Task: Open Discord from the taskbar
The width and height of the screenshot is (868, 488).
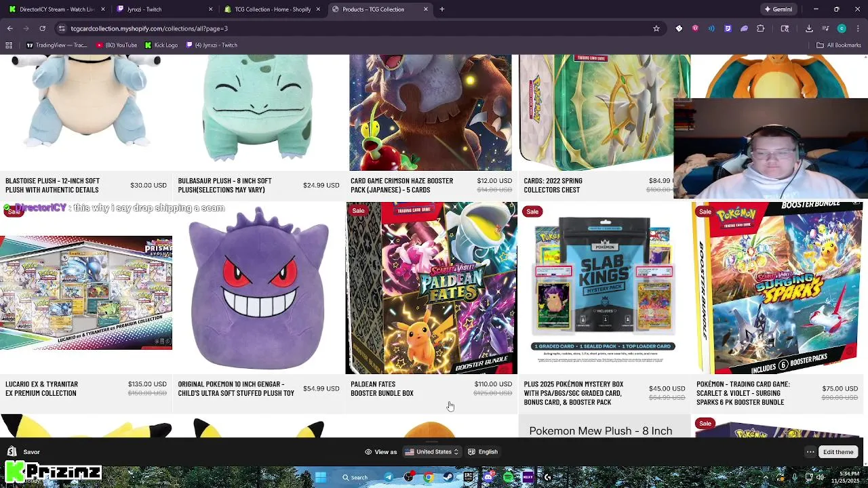Action: tap(488, 477)
